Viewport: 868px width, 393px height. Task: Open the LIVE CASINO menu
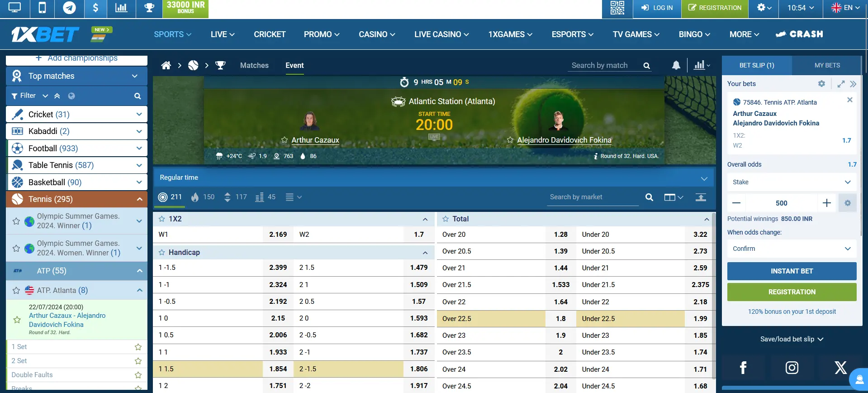point(441,34)
